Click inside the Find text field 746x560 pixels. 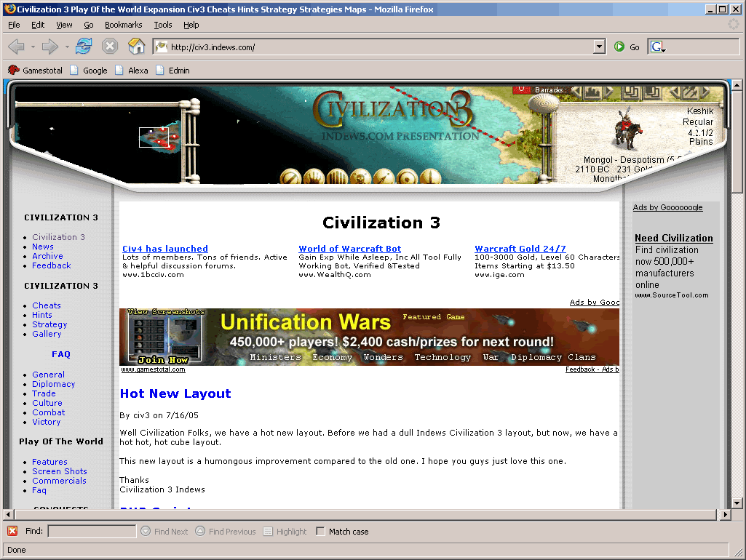click(92, 532)
